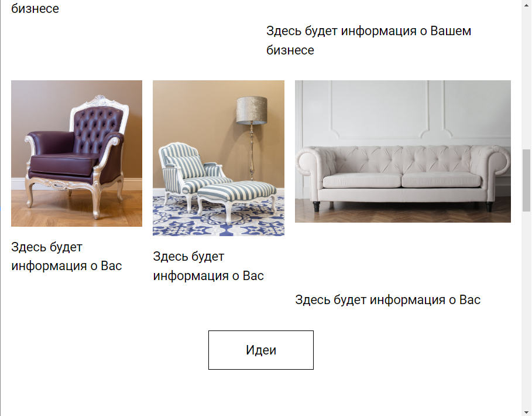
Task: Click the floor lamp shade in the photo
Action: pyautogui.click(x=252, y=110)
